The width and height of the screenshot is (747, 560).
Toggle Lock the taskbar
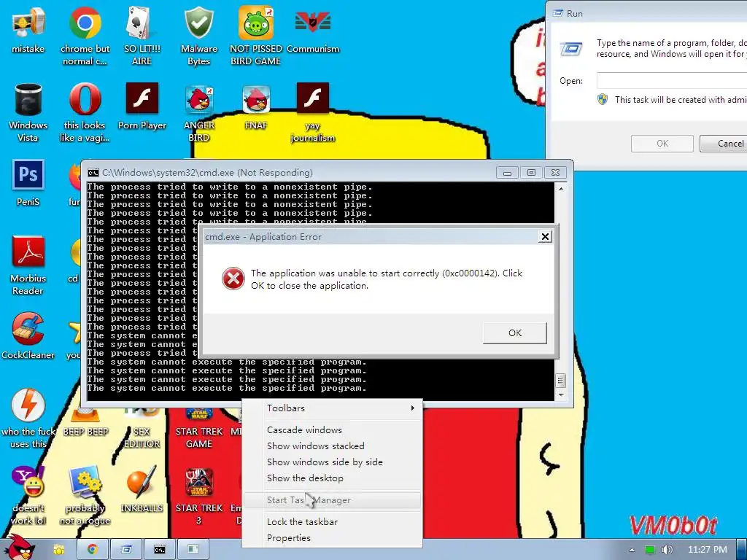tap(333, 522)
